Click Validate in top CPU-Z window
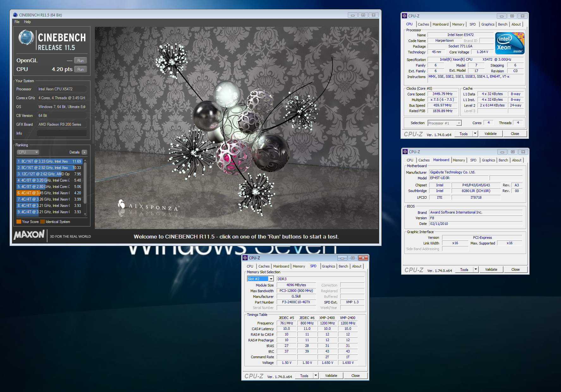 pos(490,134)
